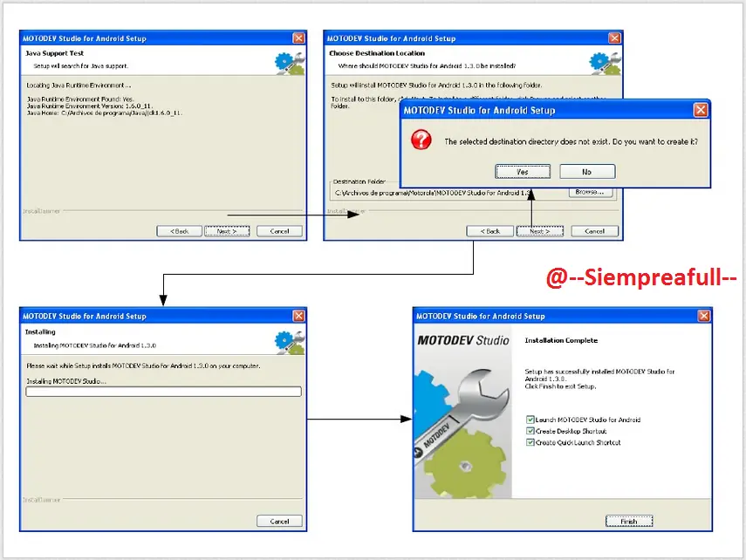This screenshot has height=560, width=746.
Task: Cancel the Java Support Test setup window
Action: pyautogui.click(x=279, y=231)
